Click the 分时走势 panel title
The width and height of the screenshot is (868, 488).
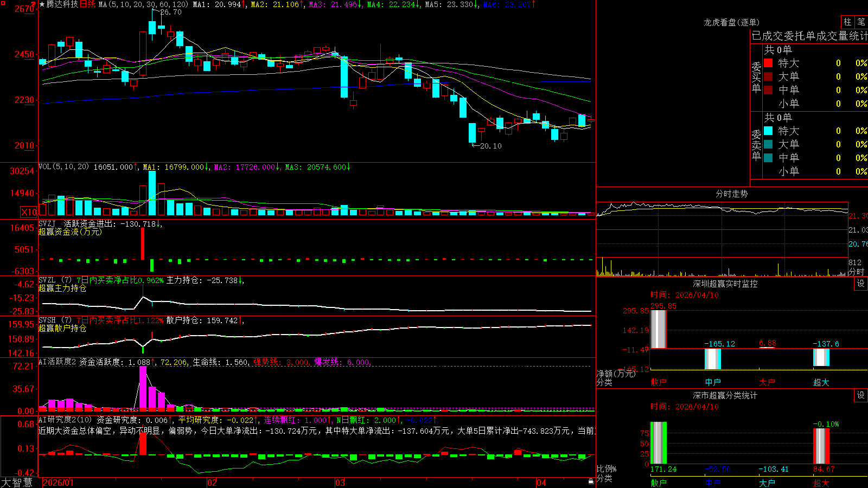731,194
